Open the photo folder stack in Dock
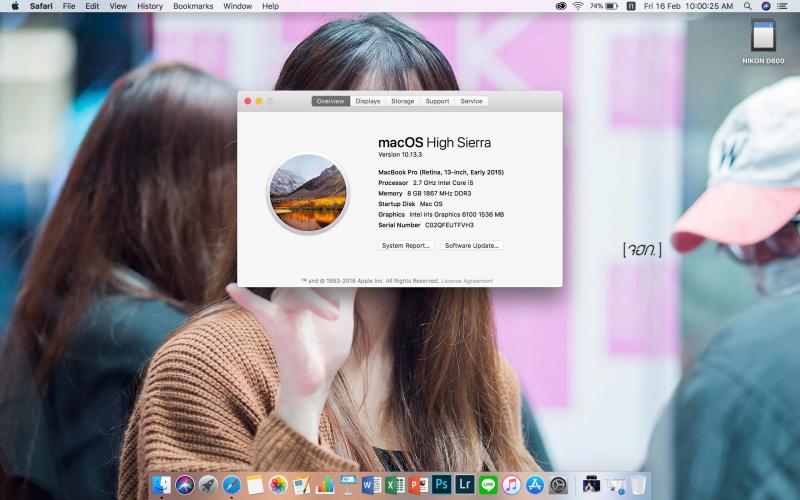The image size is (800, 500). pyautogui.click(x=591, y=484)
